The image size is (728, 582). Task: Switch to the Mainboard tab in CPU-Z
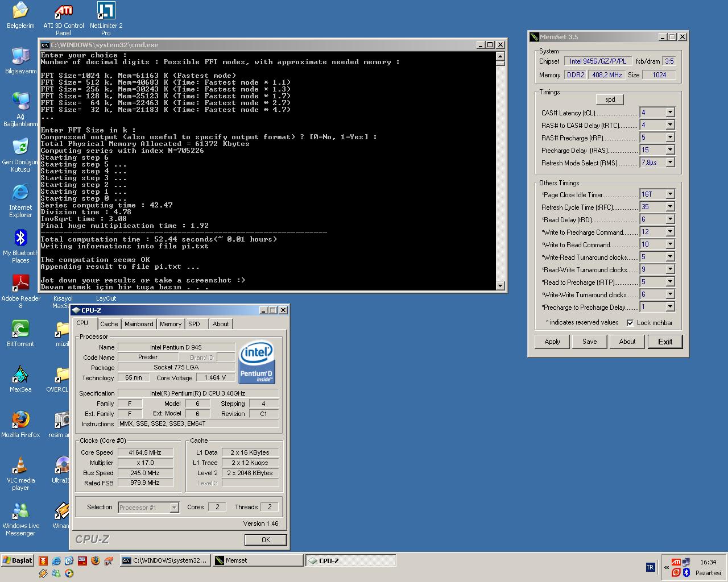139,324
